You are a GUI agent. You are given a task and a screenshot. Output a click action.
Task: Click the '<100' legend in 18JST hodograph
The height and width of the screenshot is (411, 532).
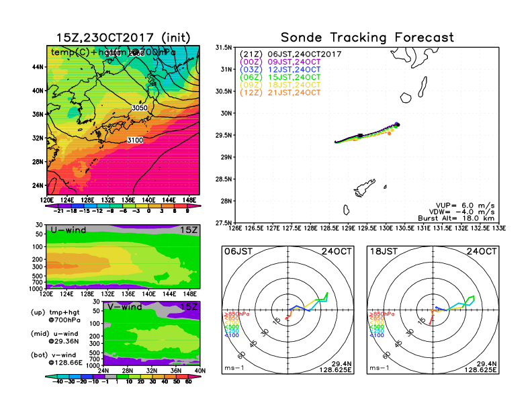click(x=377, y=335)
